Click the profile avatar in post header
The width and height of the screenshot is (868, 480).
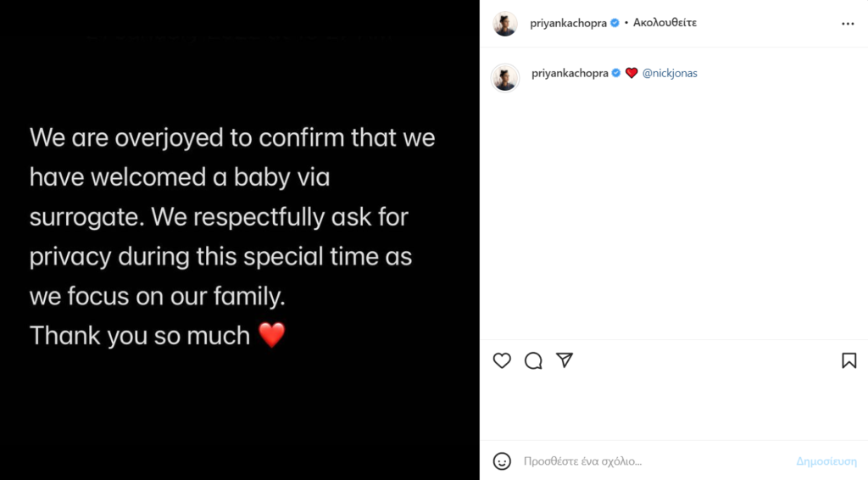click(x=505, y=24)
